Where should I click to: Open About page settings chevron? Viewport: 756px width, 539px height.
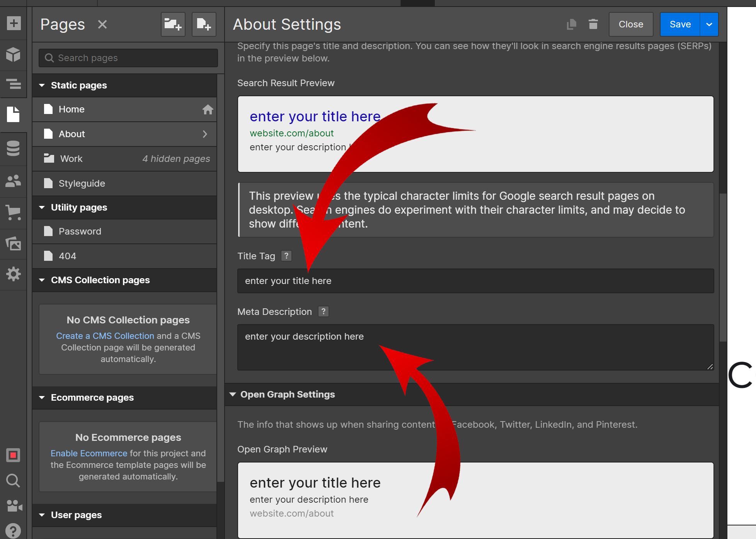205,134
